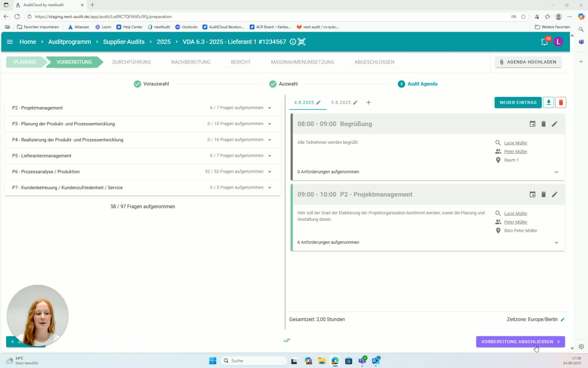Edit the Begrüßung entry with pencil icon

pos(555,124)
